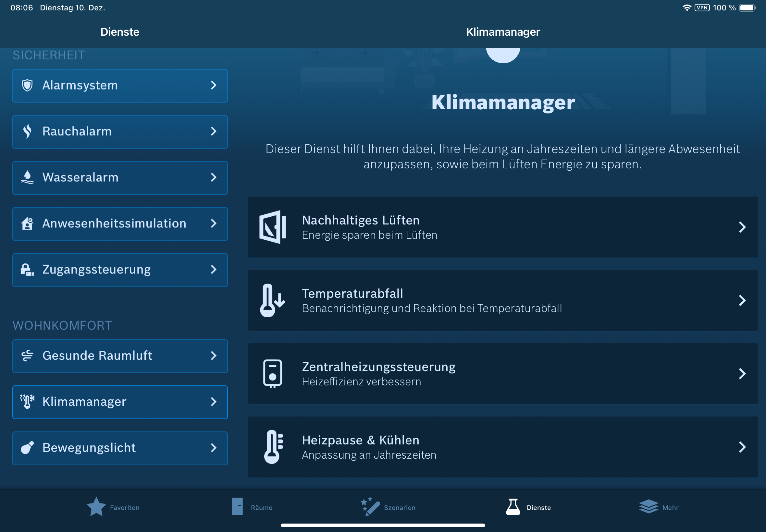Tap the Heizpause & Kühlen thermometer icon
The image size is (766, 532).
coord(272,447)
